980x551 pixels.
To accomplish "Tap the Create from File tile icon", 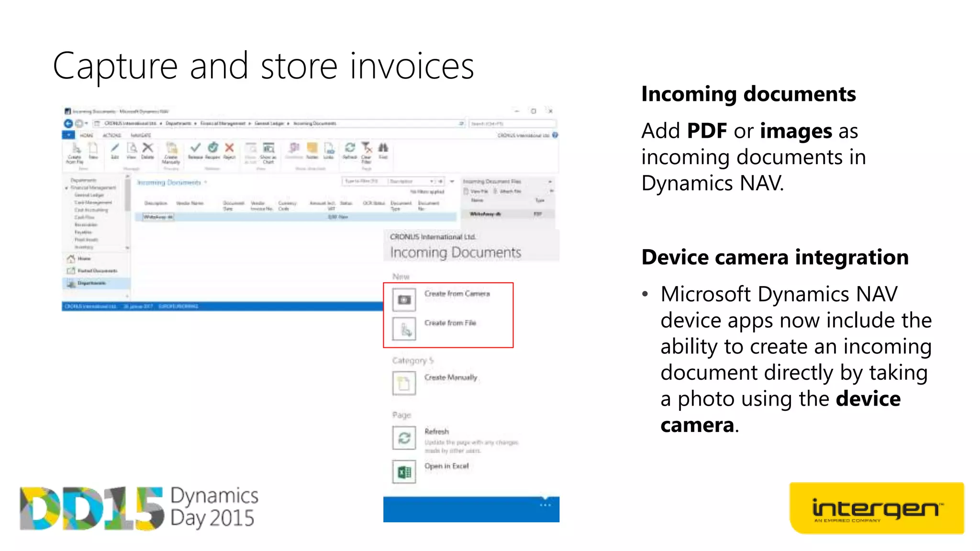I will click(404, 329).
